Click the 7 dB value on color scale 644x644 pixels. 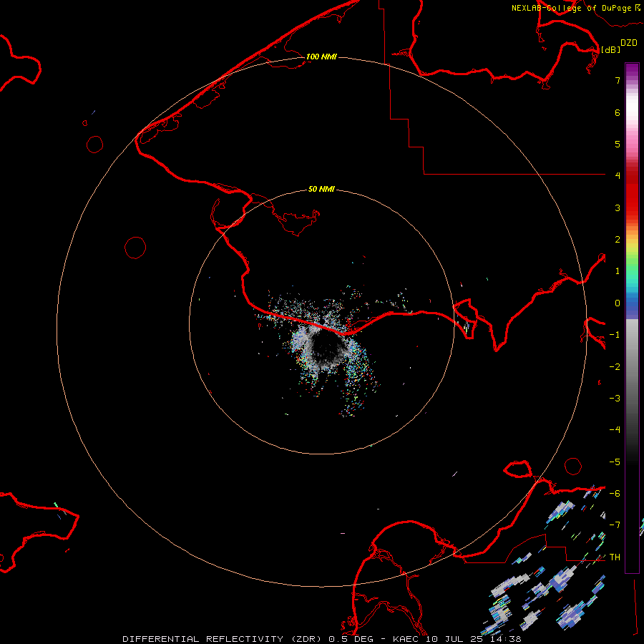[618, 80]
